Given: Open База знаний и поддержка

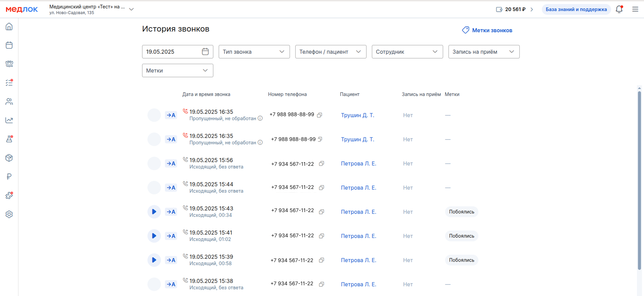Looking at the screenshot, I should click(x=576, y=9).
